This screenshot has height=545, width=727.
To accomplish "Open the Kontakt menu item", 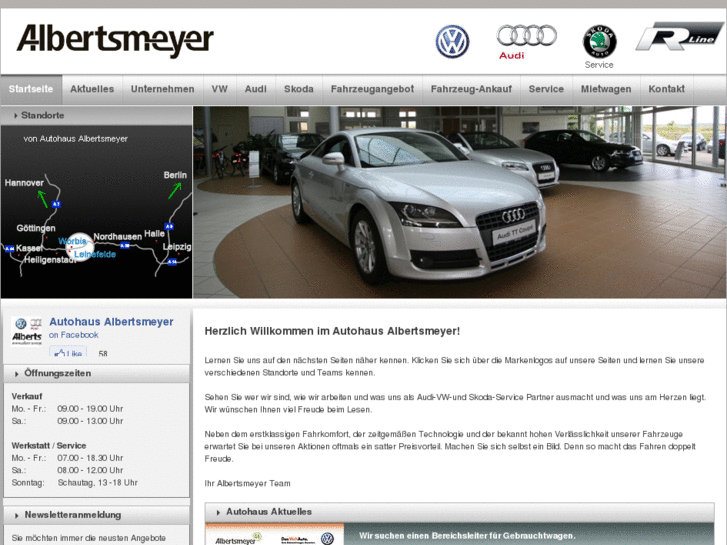I will [666, 89].
